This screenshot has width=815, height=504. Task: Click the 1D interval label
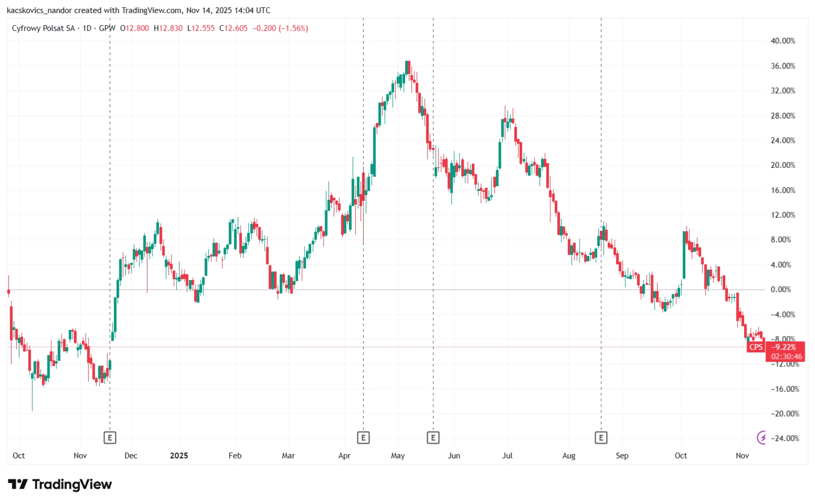click(x=87, y=28)
